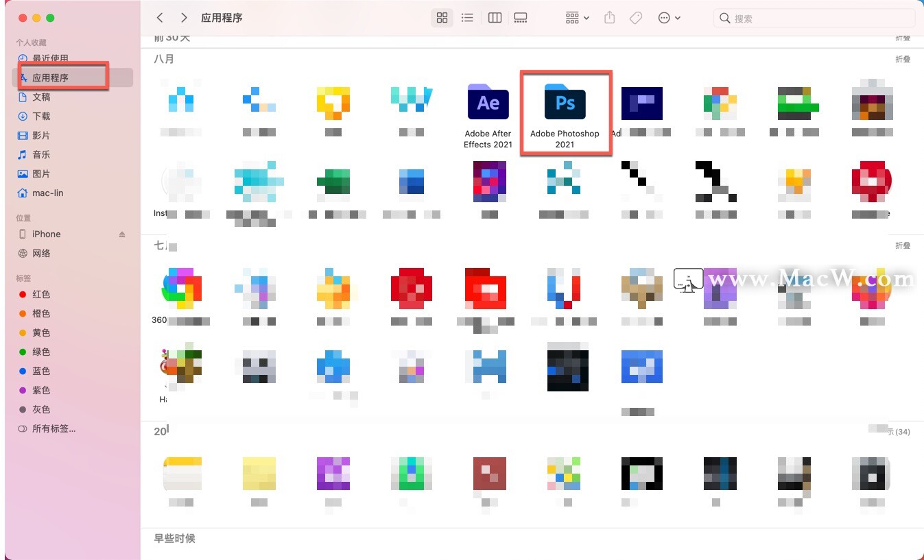
Task: Filter by the 蓝色 tag
Action: point(41,372)
